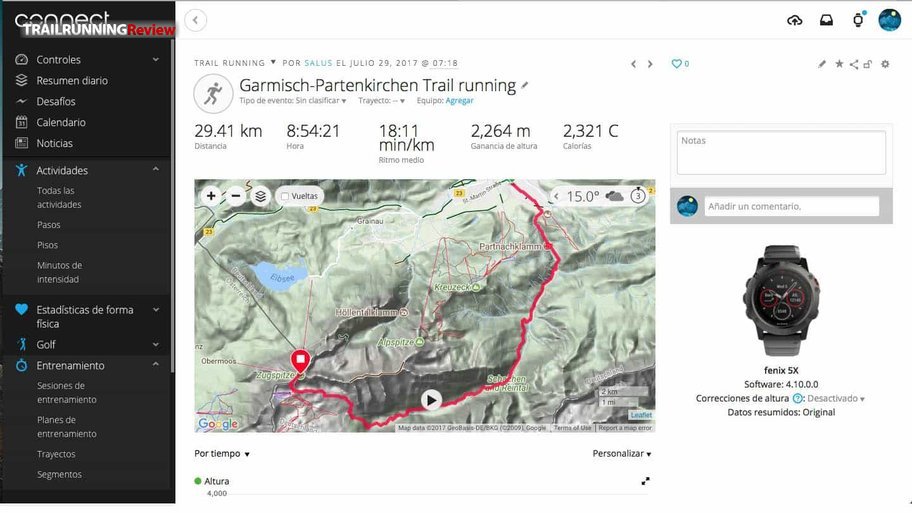Click the Añadir un comentario field
The height and width of the screenshot is (513, 912).
coord(792,206)
